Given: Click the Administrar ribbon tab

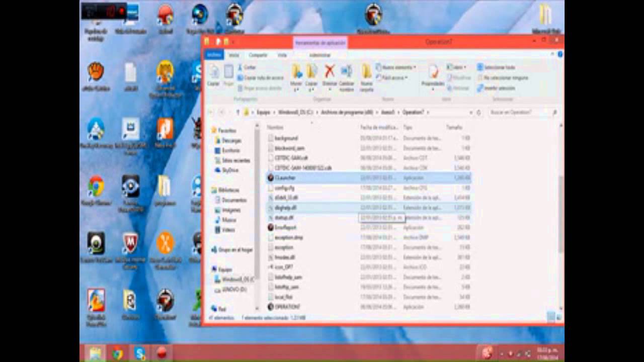Looking at the screenshot, I should point(320,54).
